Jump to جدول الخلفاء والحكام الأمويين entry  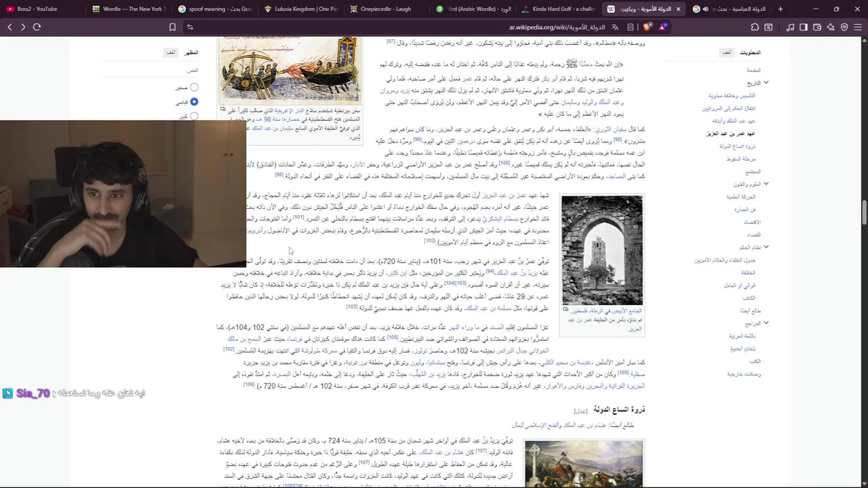click(x=724, y=260)
